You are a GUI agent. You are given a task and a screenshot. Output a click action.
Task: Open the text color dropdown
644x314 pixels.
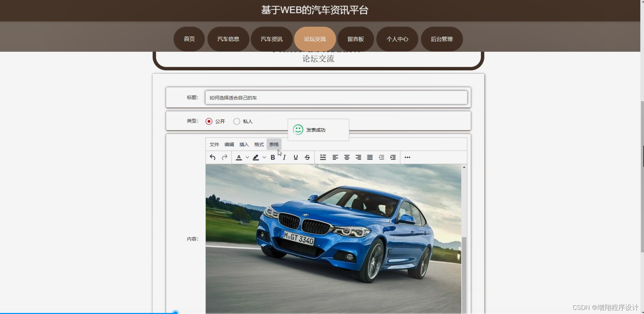[247, 157]
